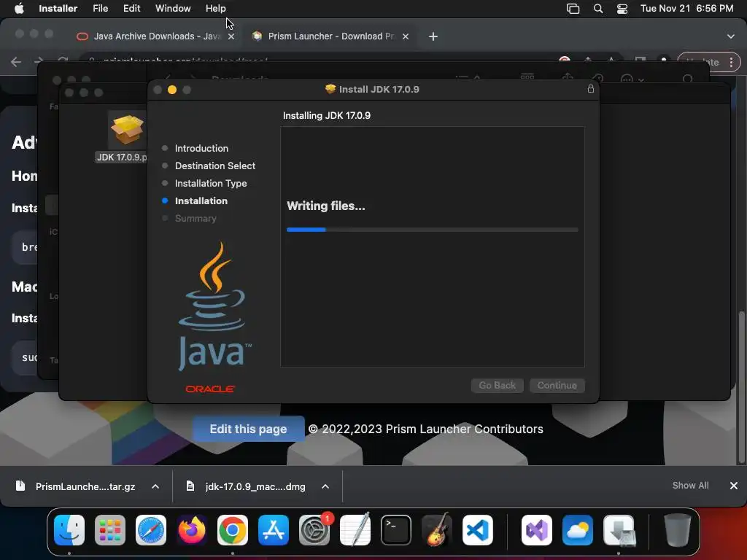Viewport: 747px width, 560px height.
Task: Open the Installer application menu
Action: (58, 9)
